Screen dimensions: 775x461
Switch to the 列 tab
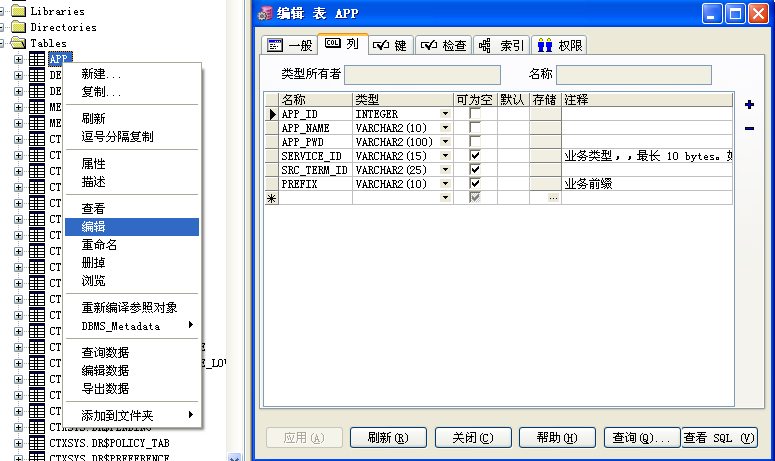tap(342, 44)
